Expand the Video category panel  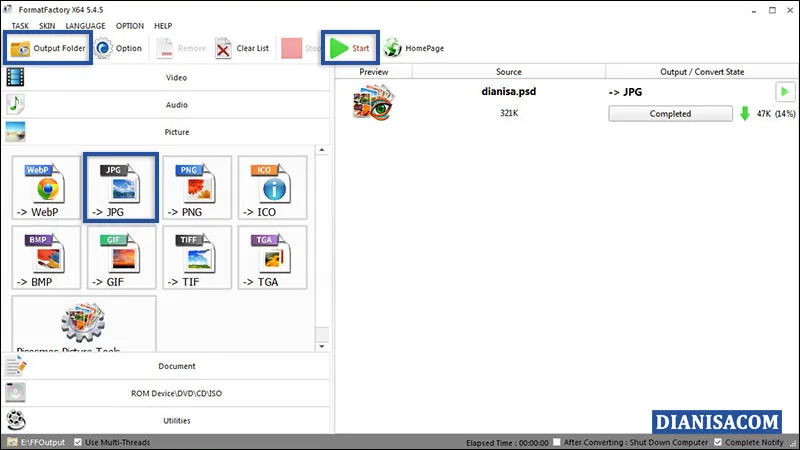point(166,78)
